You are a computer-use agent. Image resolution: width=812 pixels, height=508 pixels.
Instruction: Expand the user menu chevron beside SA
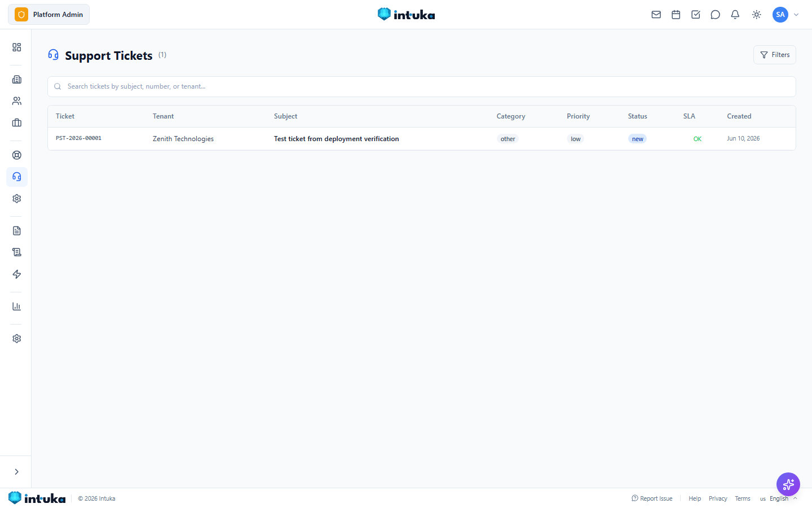pyautogui.click(x=796, y=15)
